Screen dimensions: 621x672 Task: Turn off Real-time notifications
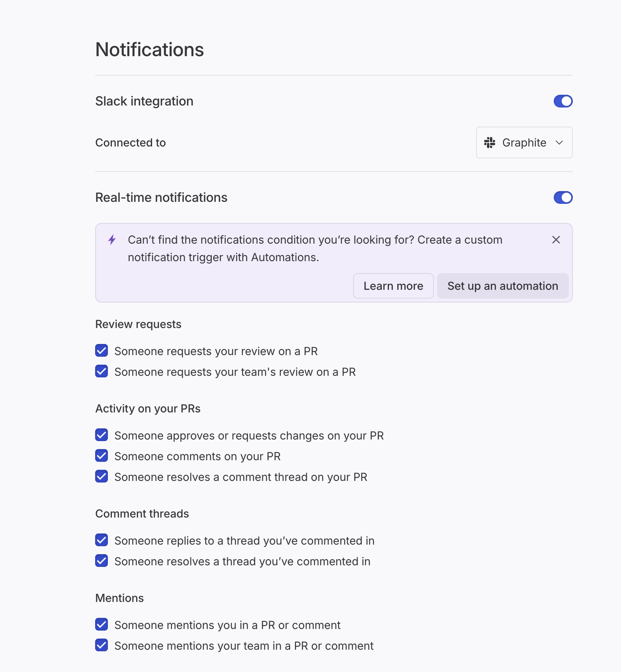562,197
